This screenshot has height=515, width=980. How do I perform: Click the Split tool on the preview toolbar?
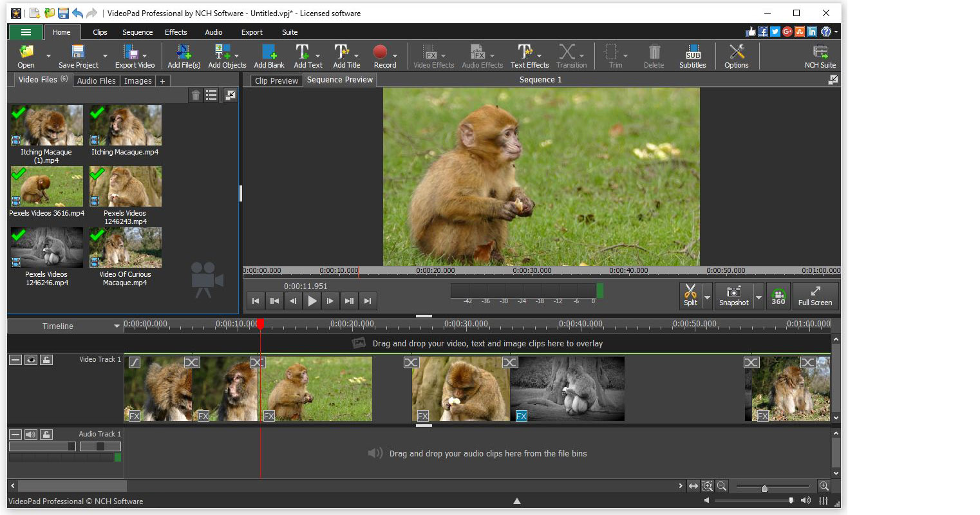point(690,296)
